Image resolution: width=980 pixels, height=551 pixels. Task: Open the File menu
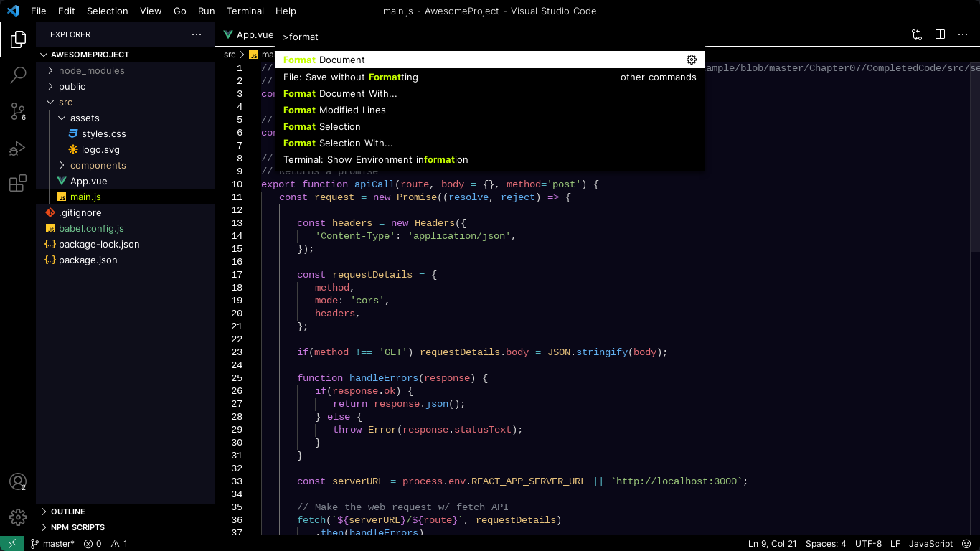39,11
